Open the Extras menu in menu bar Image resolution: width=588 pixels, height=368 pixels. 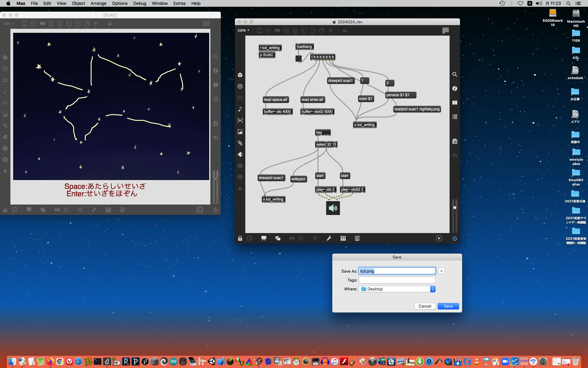tap(179, 3)
